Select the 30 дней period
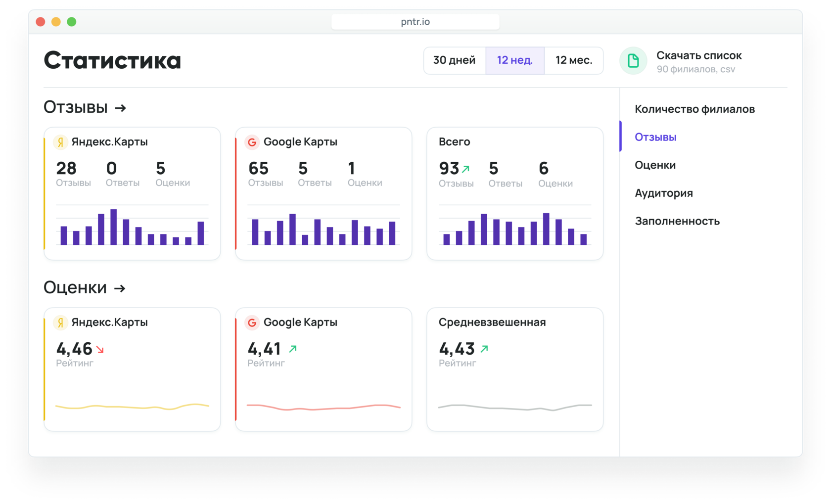 pos(455,60)
